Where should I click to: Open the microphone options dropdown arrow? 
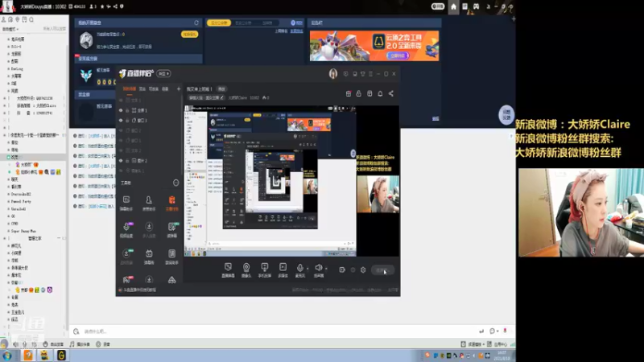308,269
